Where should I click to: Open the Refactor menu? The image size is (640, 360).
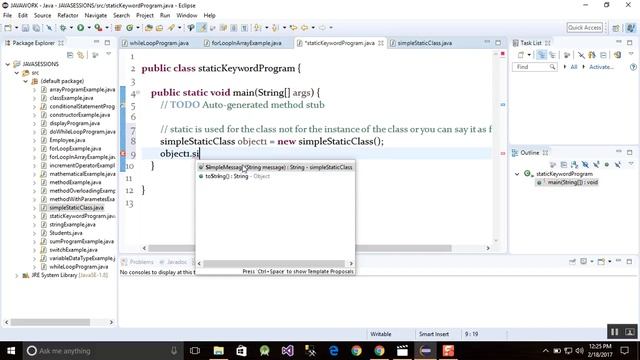[68, 15]
